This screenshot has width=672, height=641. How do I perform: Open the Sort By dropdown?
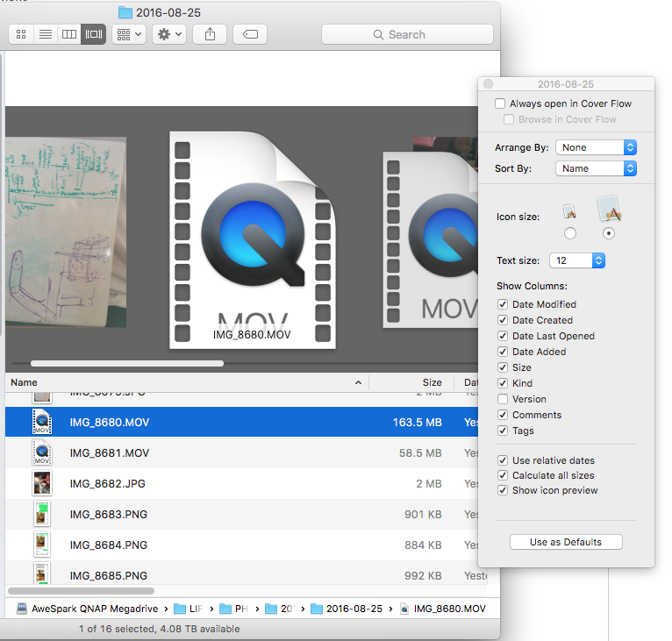tap(596, 168)
